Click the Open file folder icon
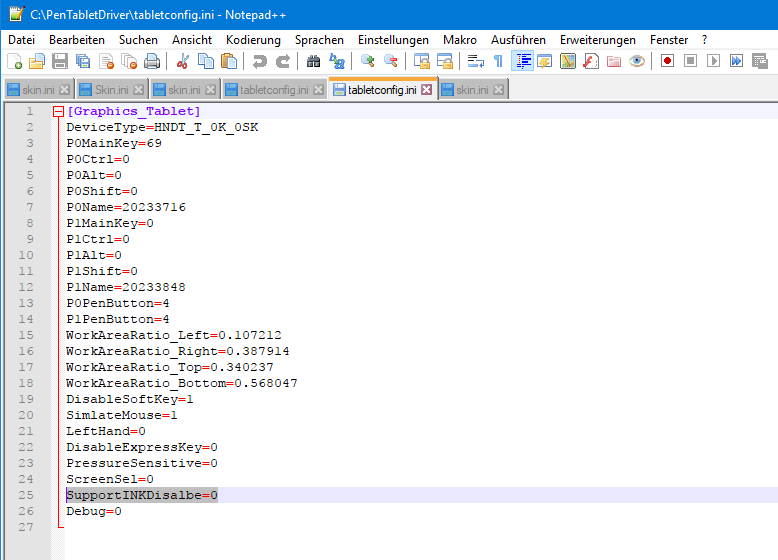The width and height of the screenshot is (778, 560). (37, 62)
